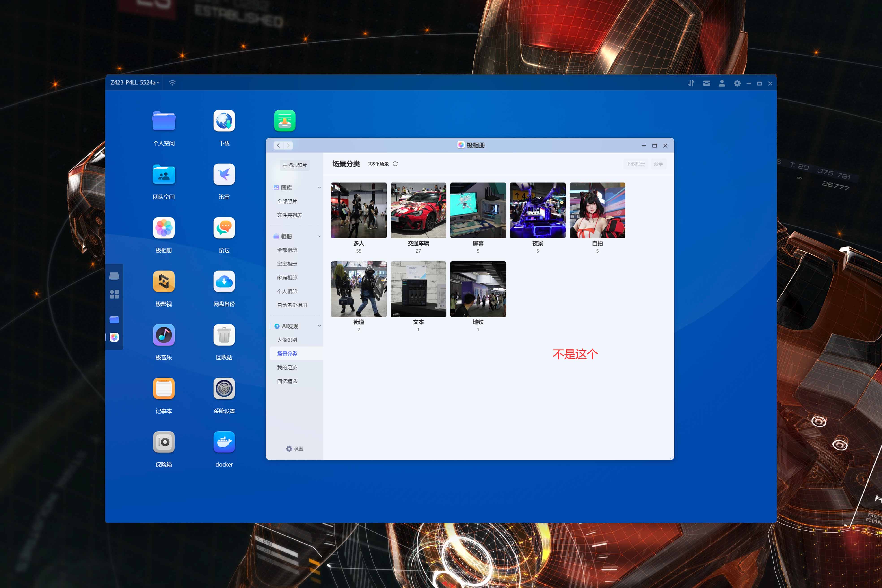Select 家庭相册 in sidebar
Viewport: 882px width, 588px height.
pyautogui.click(x=287, y=277)
